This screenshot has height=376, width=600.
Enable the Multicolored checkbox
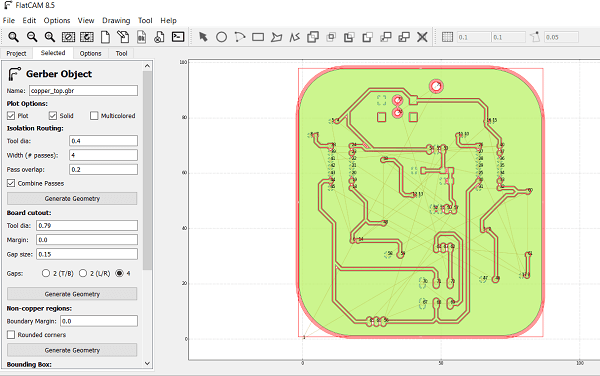pyautogui.click(x=94, y=116)
